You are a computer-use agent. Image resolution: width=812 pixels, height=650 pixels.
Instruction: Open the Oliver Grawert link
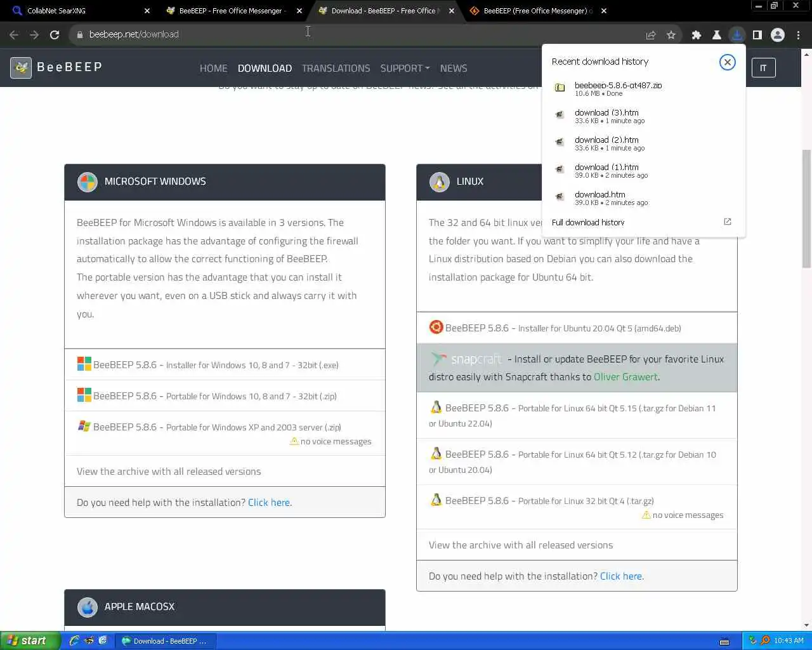tap(625, 377)
